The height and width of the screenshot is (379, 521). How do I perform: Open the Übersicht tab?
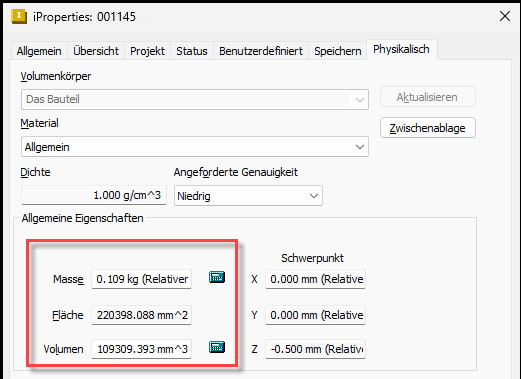(x=96, y=51)
